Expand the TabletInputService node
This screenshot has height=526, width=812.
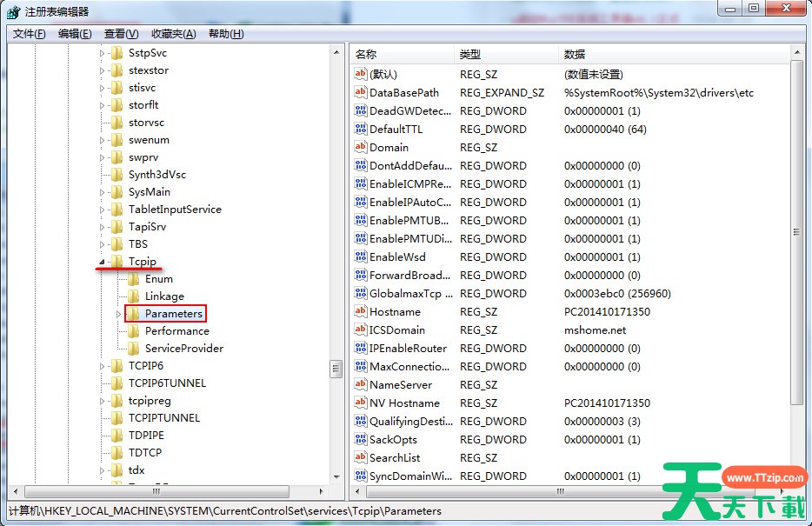tap(102, 210)
